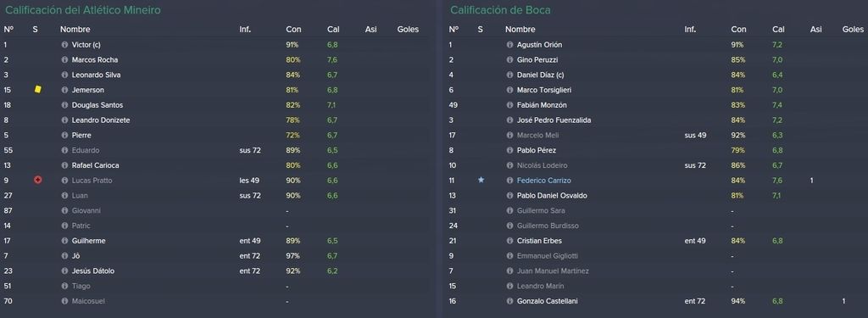Viewport: 868px width, 318px height.
Task: Sort Boca table by Goles header
Action: pos(853,30)
